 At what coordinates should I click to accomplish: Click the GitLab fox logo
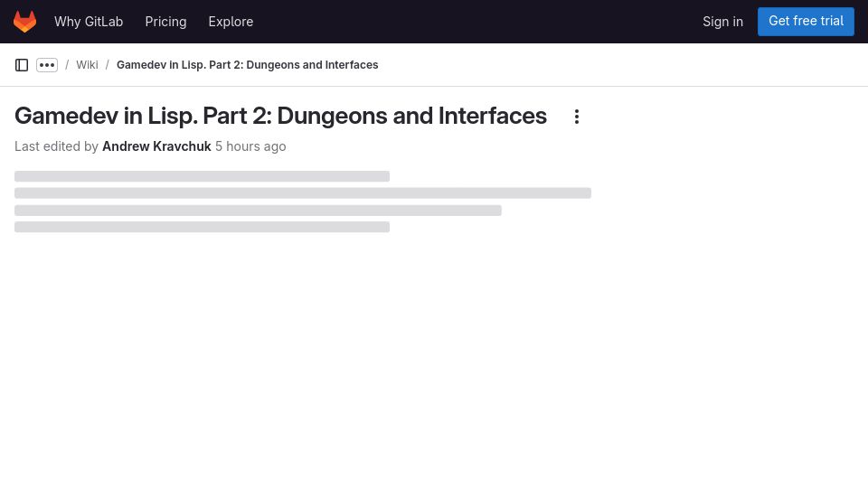coord(25,22)
